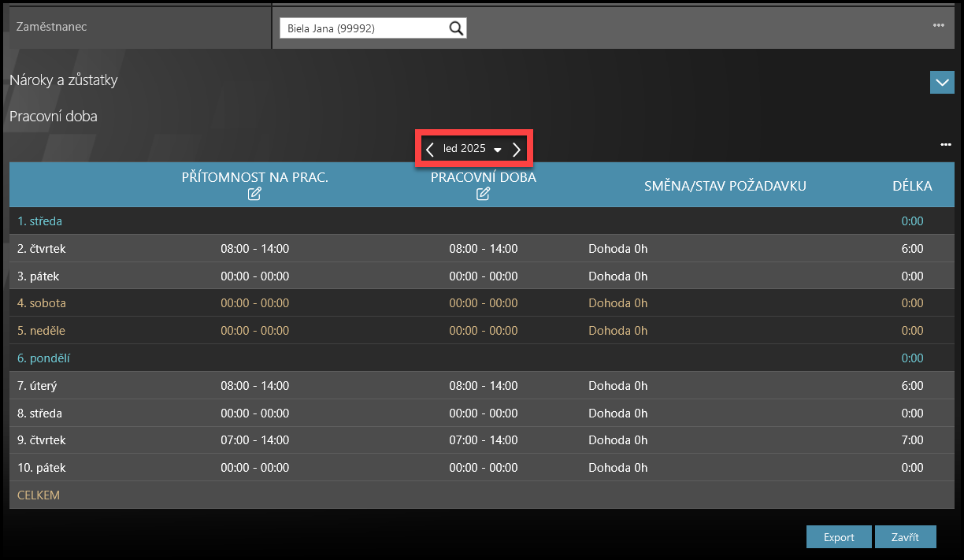The height and width of the screenshot is (560, 964).
Task: Click the magnifier icon in the employee field
Action: click(x=456, y=28)
